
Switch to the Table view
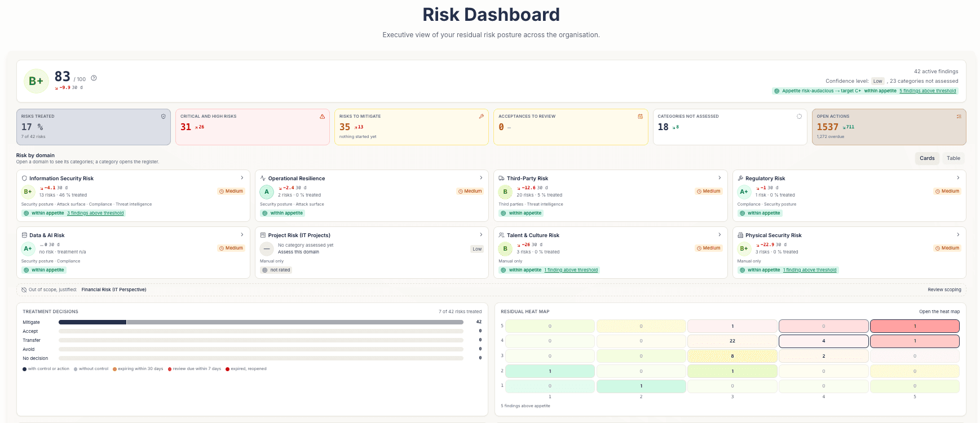click(953, 158)
